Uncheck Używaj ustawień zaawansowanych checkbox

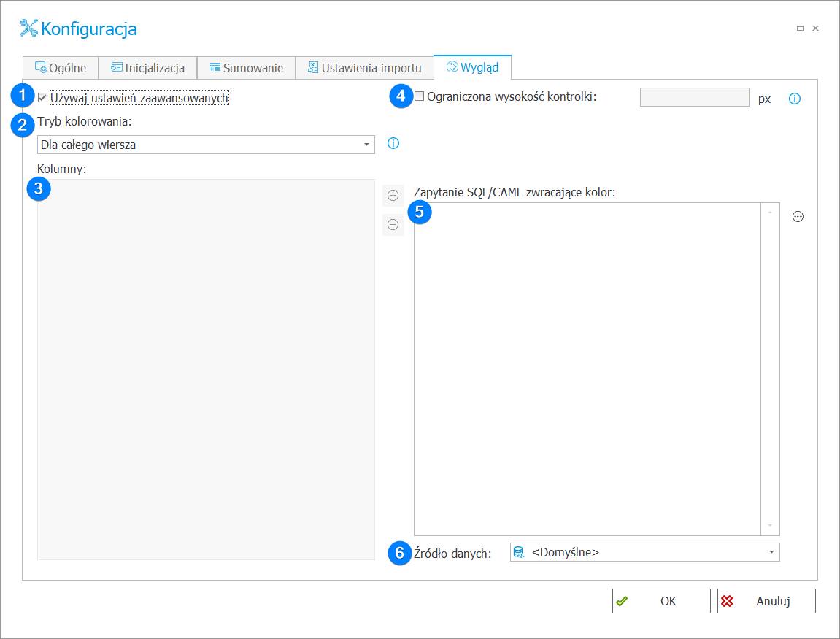pyautogui.click(x=43, y=97)
